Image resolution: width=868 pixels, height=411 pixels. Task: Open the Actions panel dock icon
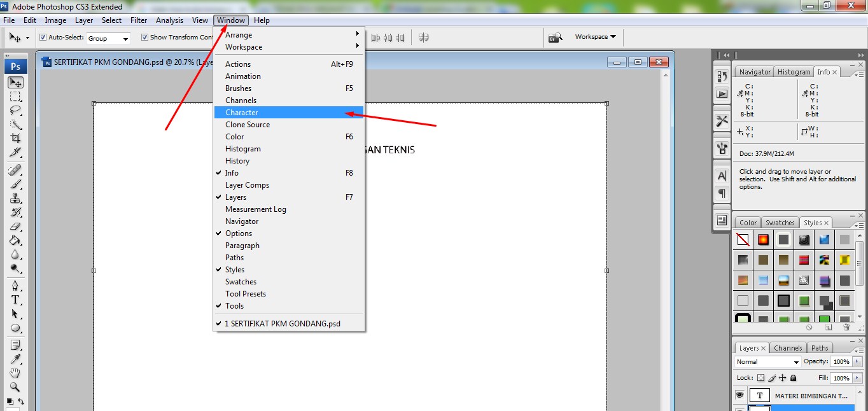(722, 94)
